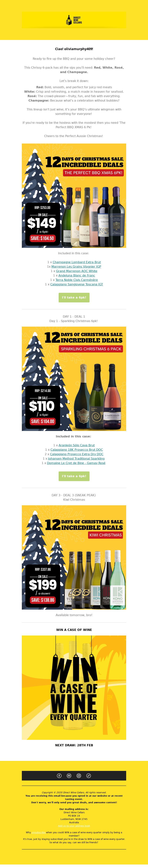Screen dimensions: 148x868
Task: Click 'Add us to your address book'
Action: click(74, 825)
